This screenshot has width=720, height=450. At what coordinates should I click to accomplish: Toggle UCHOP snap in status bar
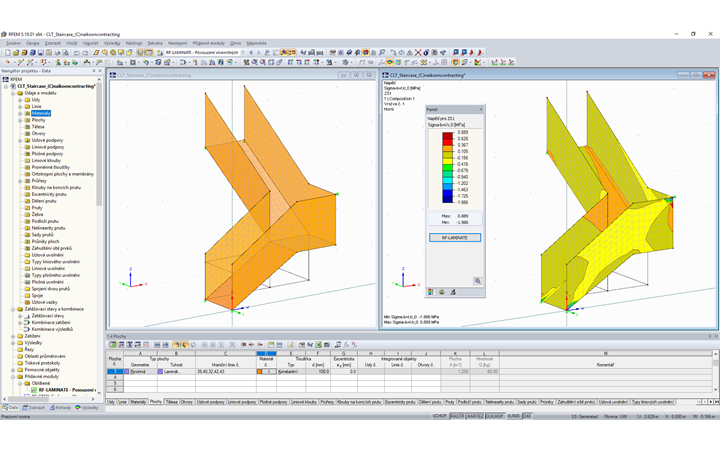point(439,416)
